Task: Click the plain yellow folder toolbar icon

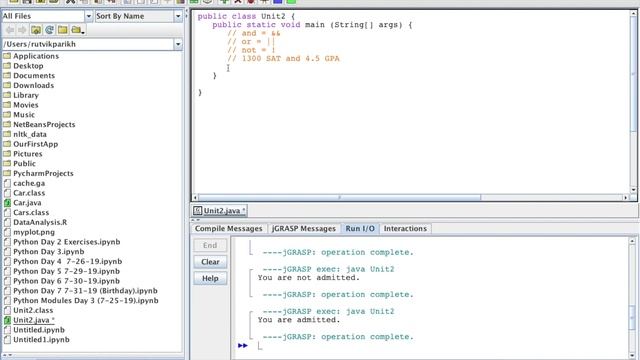Action: click(x=62, y=30)
